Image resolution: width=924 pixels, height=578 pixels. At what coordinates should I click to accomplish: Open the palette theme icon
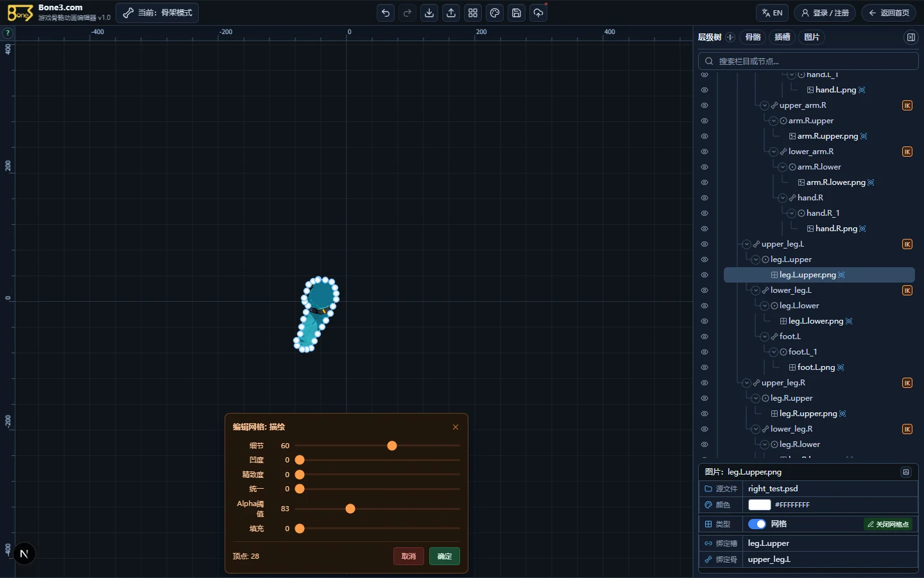495,13
